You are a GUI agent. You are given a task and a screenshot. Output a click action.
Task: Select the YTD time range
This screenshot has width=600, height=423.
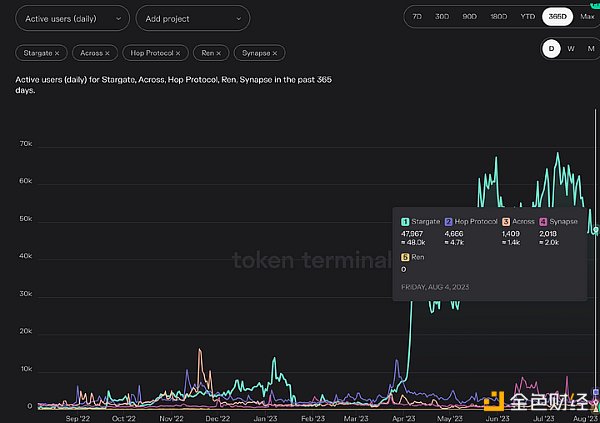(x=528, y=17)
